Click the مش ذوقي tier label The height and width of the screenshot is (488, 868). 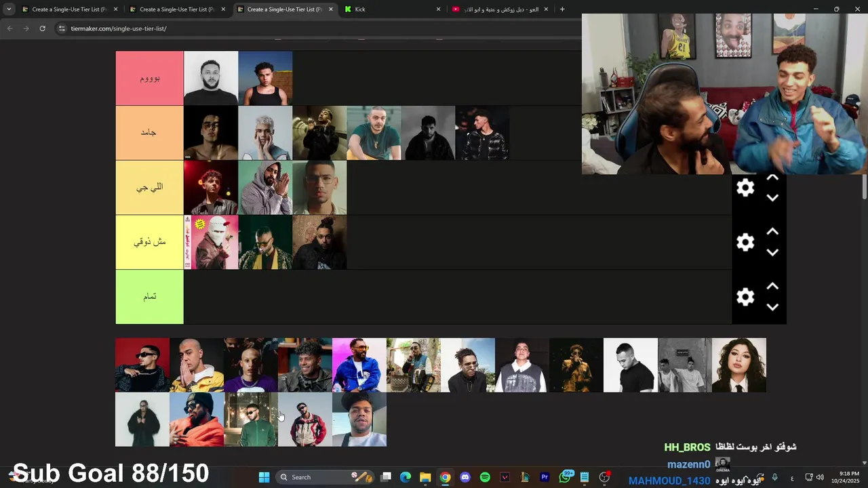(x=150, y=242)
